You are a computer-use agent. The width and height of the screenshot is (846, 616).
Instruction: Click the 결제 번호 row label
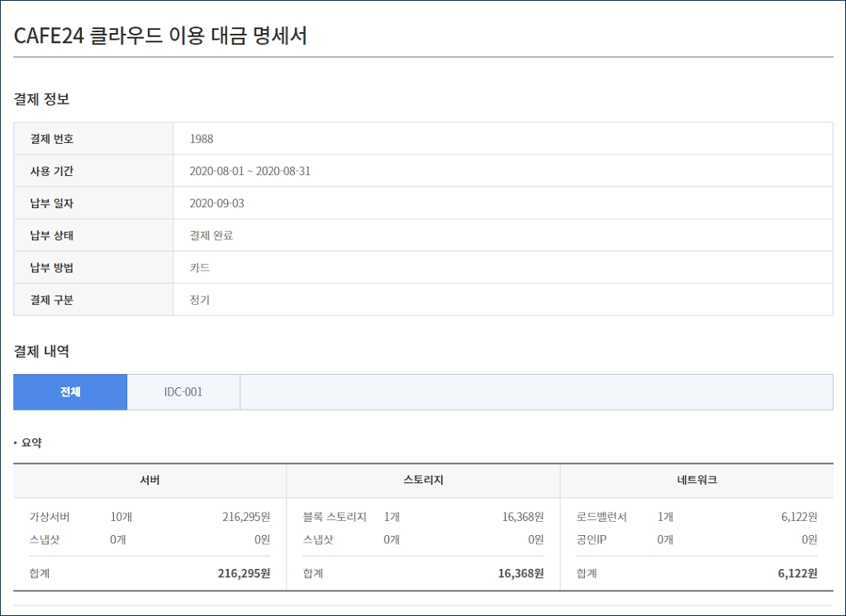(x=52, y=139)
